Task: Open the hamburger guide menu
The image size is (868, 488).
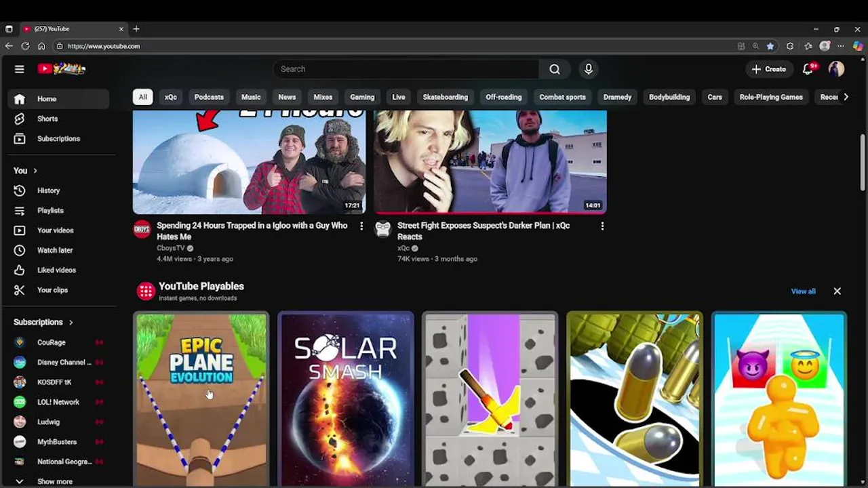Action: [20, 68]
